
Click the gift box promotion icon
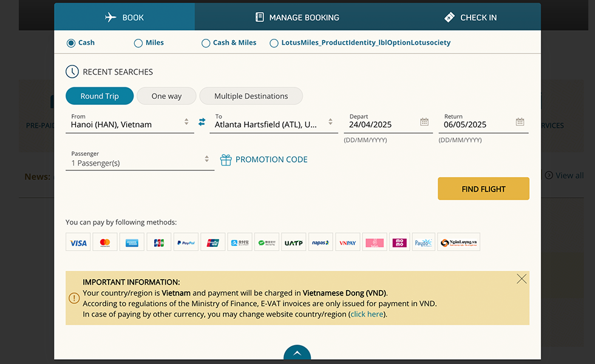[226, 160]
